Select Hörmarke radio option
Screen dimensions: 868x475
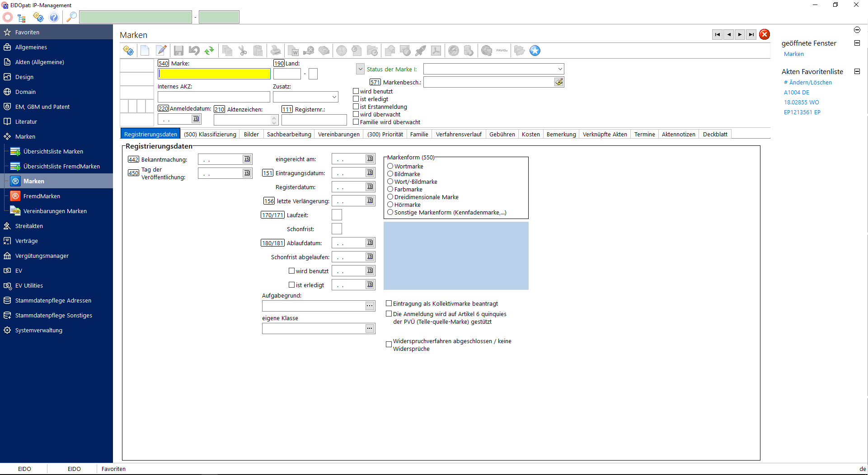coord(390,205)
